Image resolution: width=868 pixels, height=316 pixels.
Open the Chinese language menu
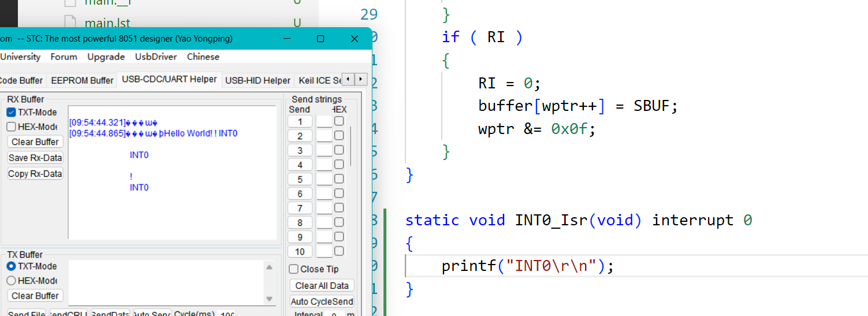[203, 57]
